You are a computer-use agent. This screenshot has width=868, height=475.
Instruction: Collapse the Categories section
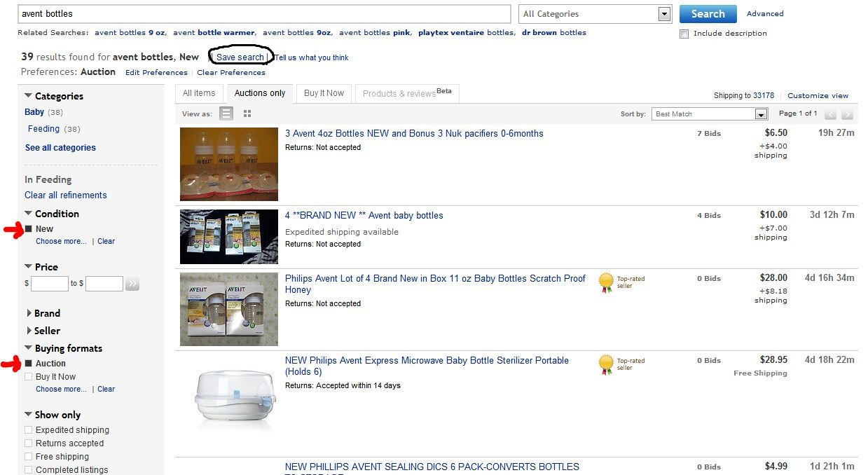28,96
